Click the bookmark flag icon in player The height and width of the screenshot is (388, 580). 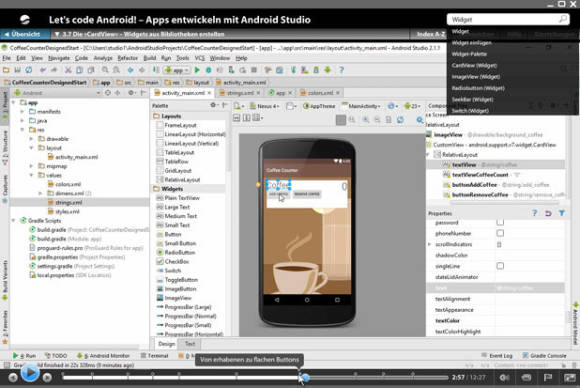(548, 378)
